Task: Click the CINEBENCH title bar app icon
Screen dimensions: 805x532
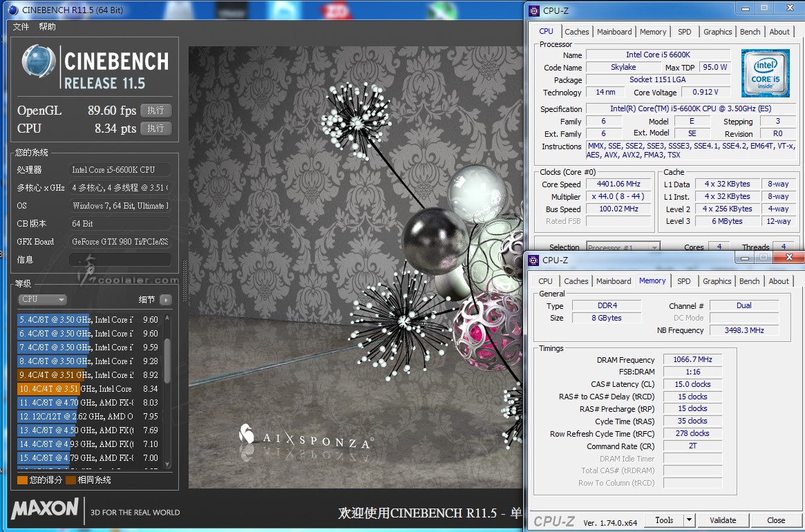Action: 15,10
